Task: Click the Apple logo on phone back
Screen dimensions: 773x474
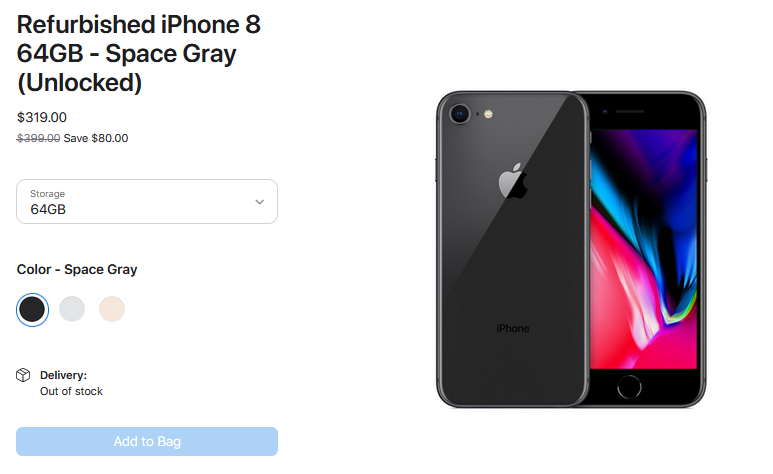Action: coord(513,181)
